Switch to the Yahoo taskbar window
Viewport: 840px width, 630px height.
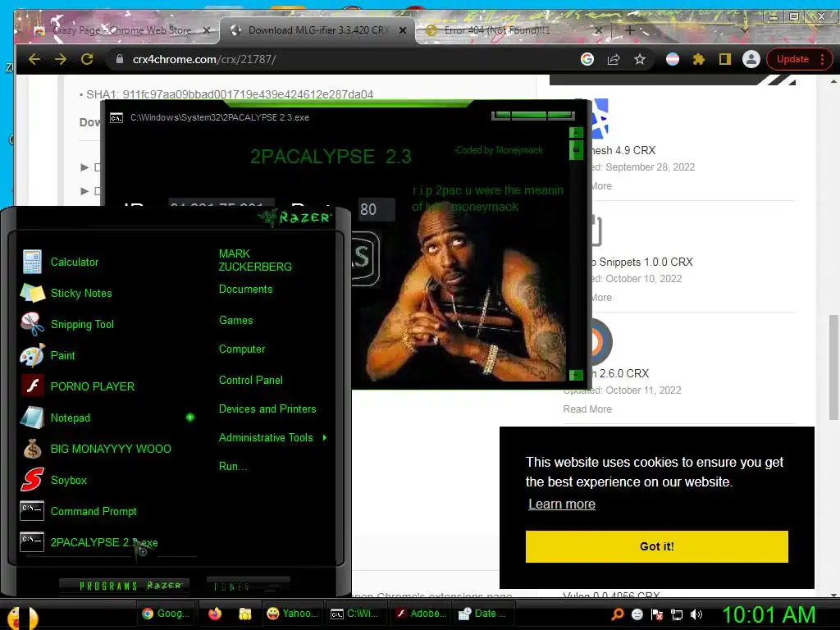[x=292, y=614]
